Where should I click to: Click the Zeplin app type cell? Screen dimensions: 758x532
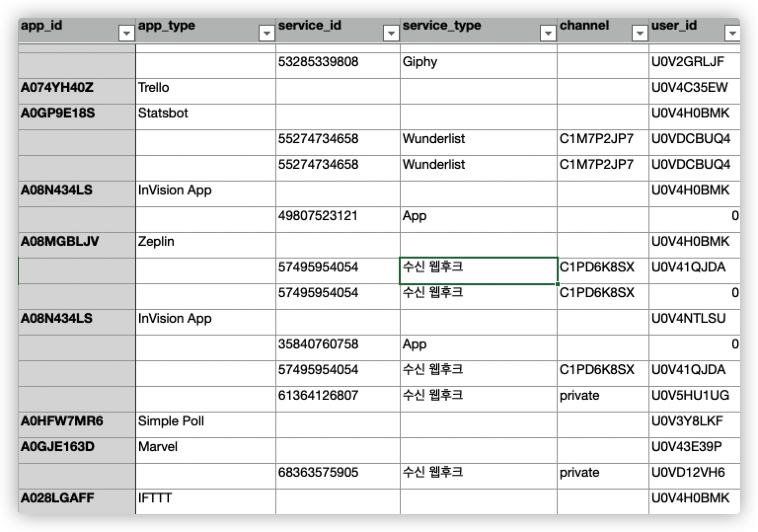pos(205,245)
